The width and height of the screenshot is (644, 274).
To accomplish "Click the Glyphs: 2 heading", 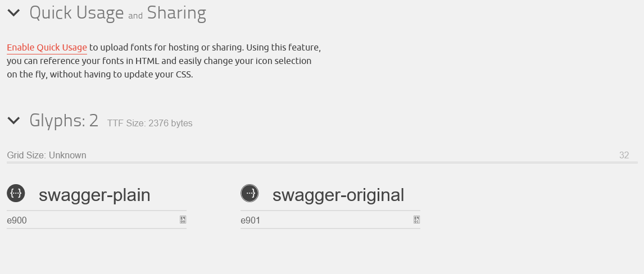I will [x=64, y=120].
